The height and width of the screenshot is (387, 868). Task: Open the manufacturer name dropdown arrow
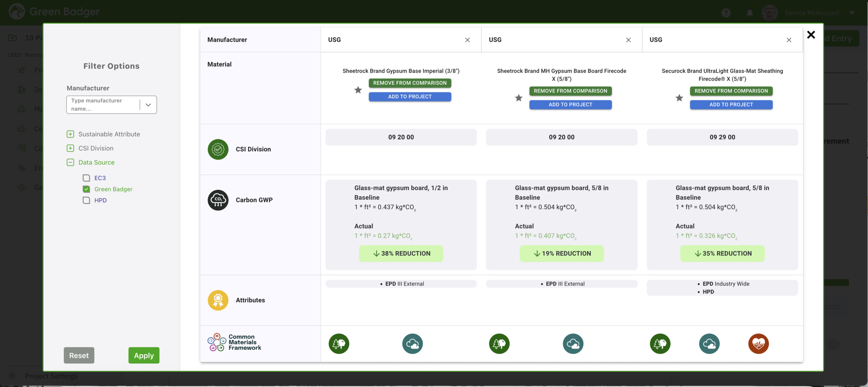pyautogui.click(x=148, y=105)
